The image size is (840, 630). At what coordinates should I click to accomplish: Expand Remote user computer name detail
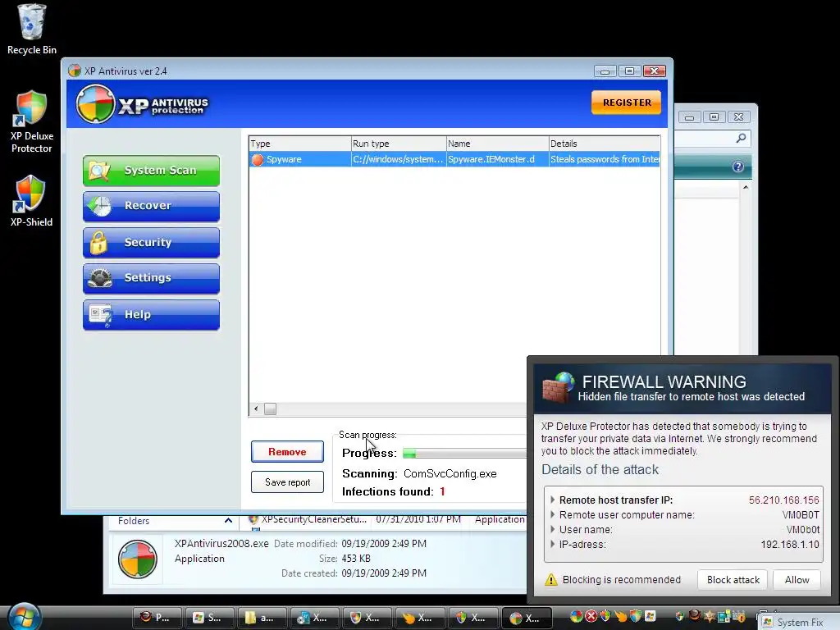click(x=553, y=515)
